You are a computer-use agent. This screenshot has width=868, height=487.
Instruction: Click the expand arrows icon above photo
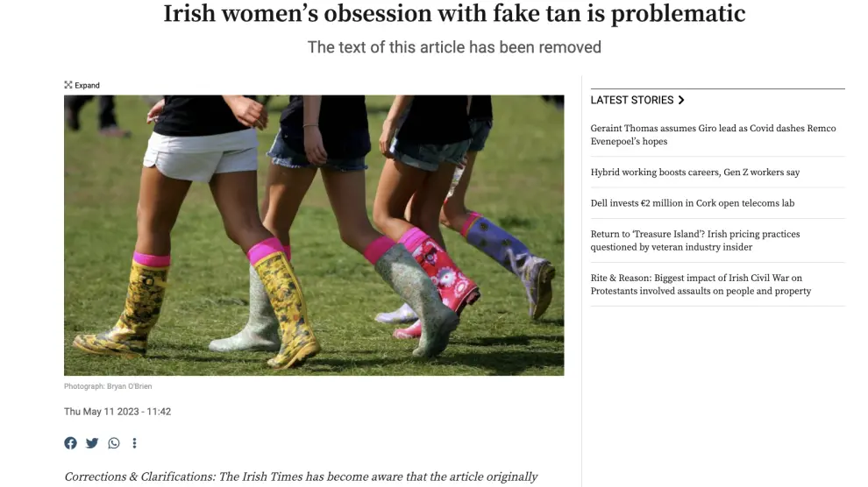[x=68, y=85]
